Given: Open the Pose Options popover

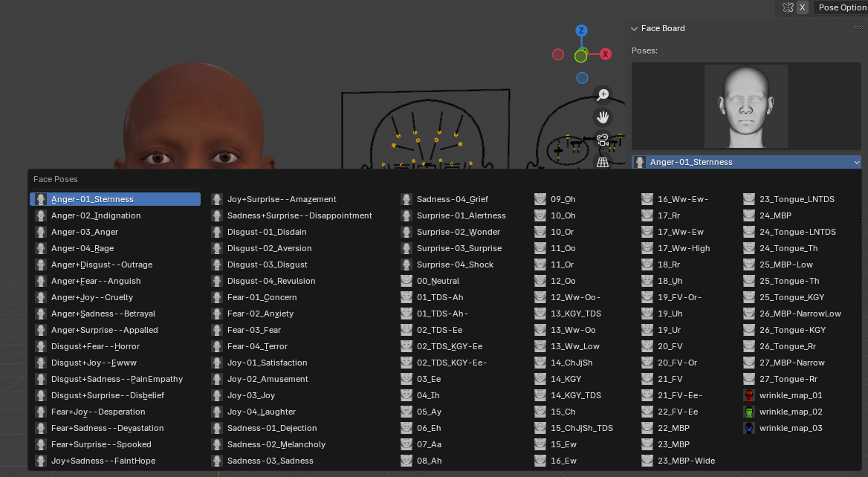Looking at the screenshot, I should tap(841, 7).
